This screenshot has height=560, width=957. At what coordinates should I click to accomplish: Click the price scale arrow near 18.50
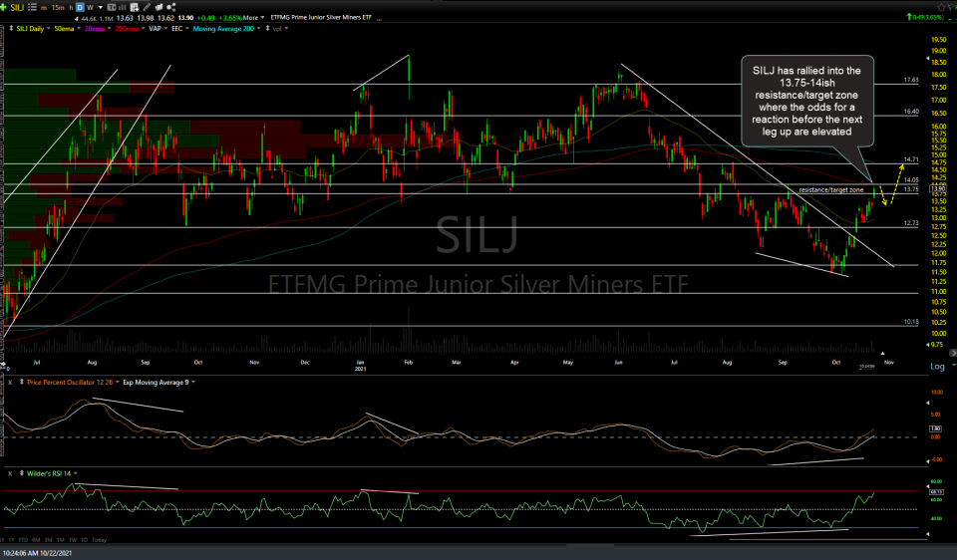[928, 60]
